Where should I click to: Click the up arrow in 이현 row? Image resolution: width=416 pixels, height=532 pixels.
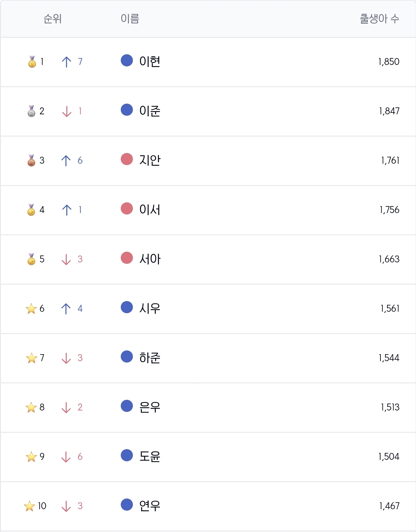click(66, 62)
